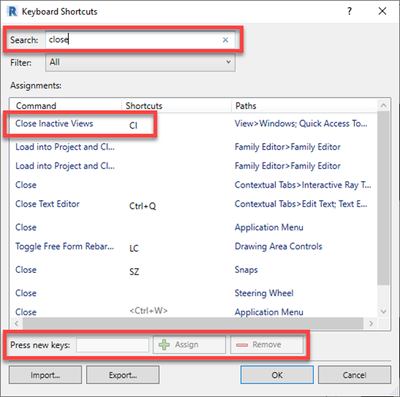The width and height of the screenshot is (400, 397).
Task: Click the right arrow of the horizontal scrollbar
Action: (371, 323)
